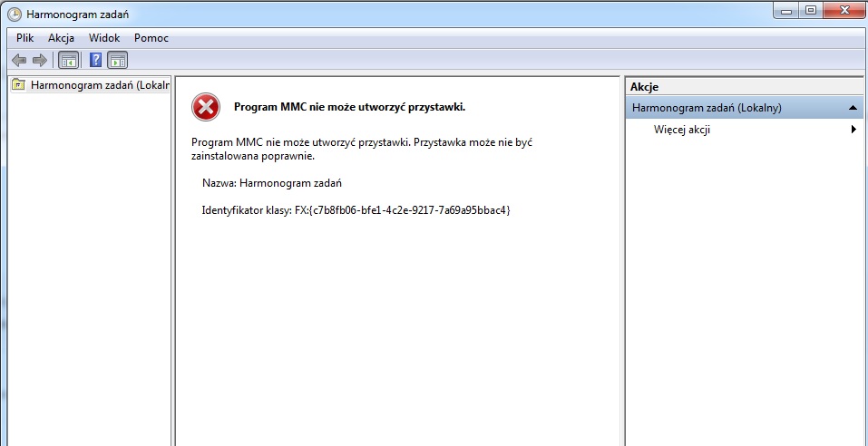Collapse the Harmonogram zadań (Lokalny) actions section

tap(853, 108)
